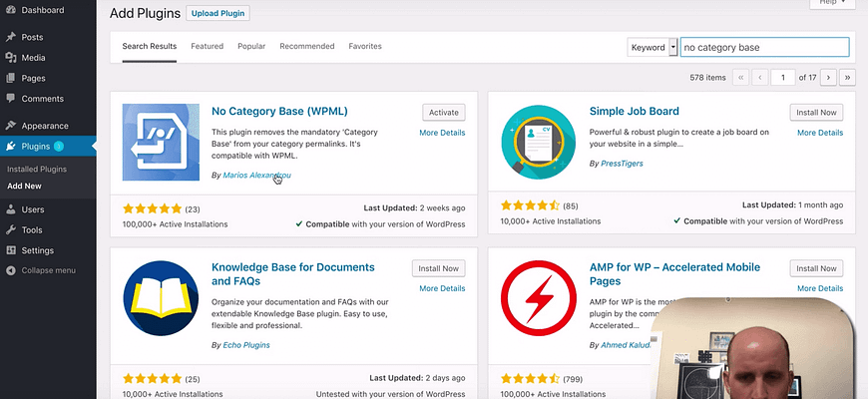Click the Appearance brush icon

[x=11, y=126]
